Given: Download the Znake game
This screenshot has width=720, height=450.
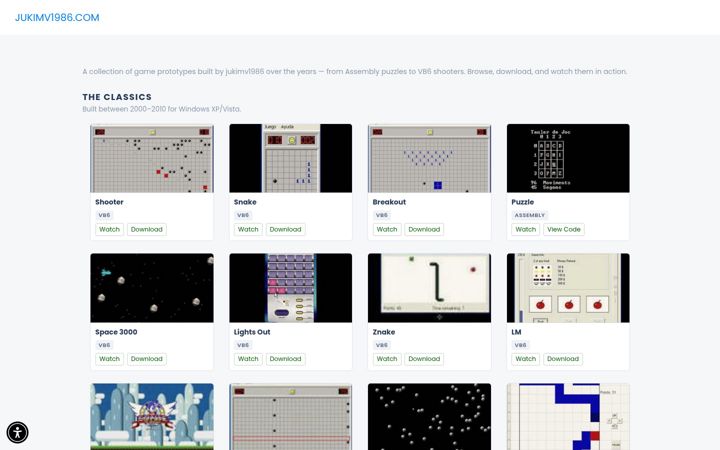Looking at the screenshot, I should click(x=424, y=359).
